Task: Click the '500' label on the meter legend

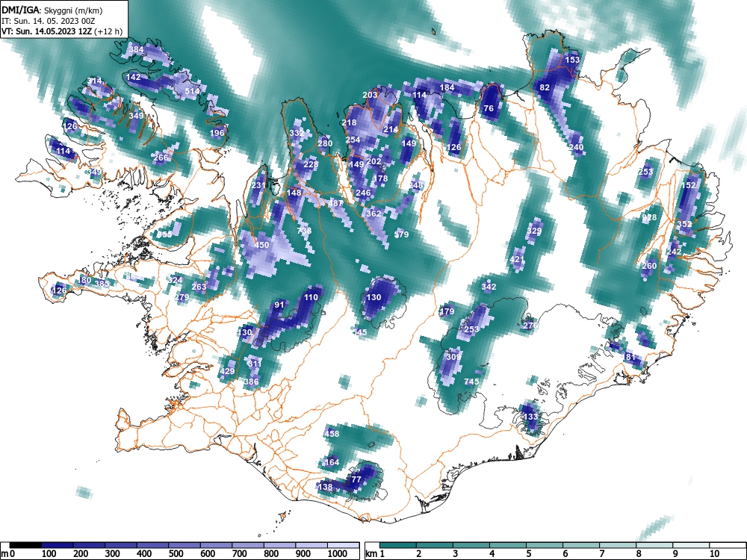Action: click(176, 554)
